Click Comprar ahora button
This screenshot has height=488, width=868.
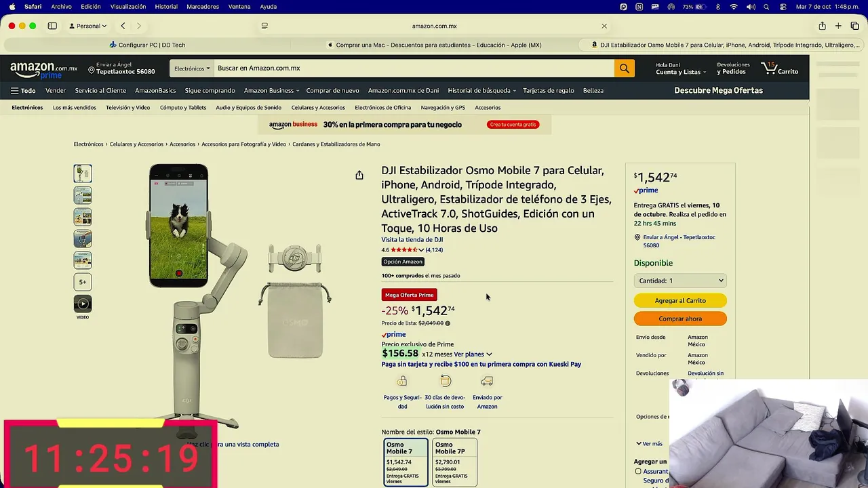680,319
